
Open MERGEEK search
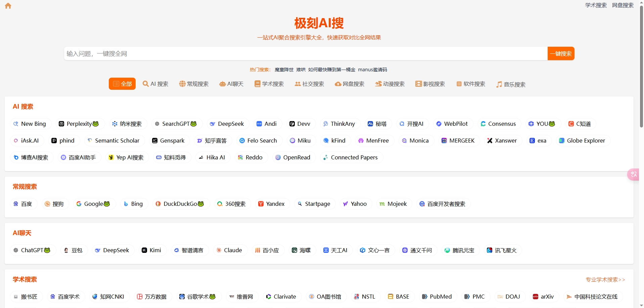click(458, 141)
